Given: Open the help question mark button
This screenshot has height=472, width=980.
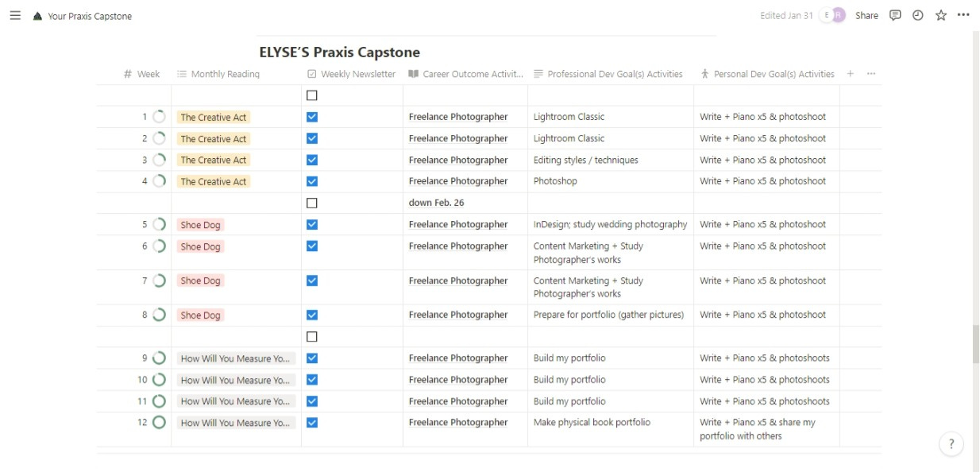Looking at the screenshot, I should [x=951, y=444].
